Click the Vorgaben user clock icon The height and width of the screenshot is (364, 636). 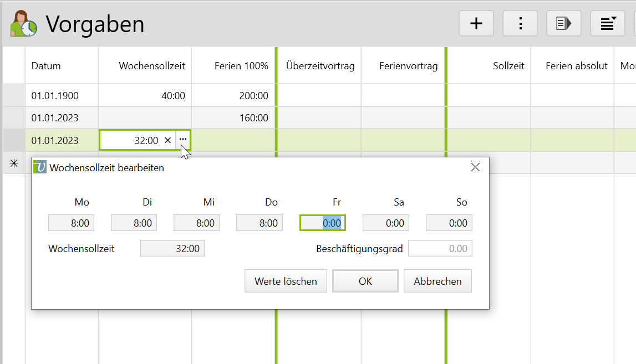coord(24,24)
